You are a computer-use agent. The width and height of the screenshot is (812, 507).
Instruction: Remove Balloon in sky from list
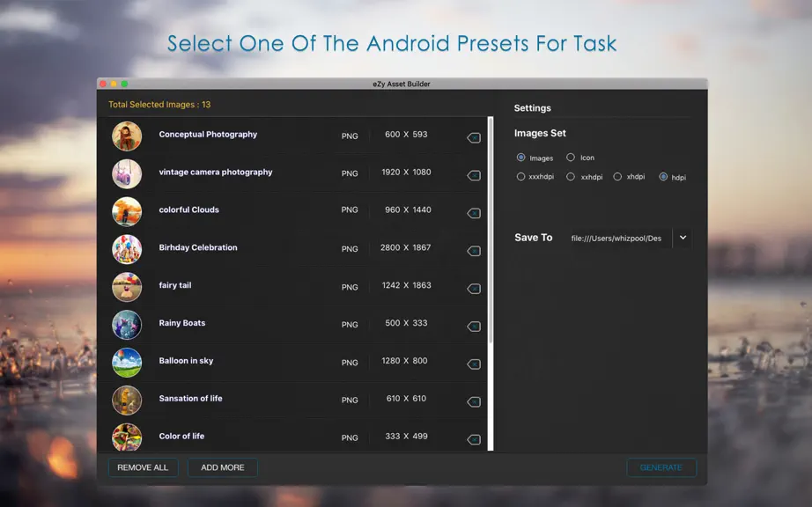pyautogui.click(x=474, y=364)
